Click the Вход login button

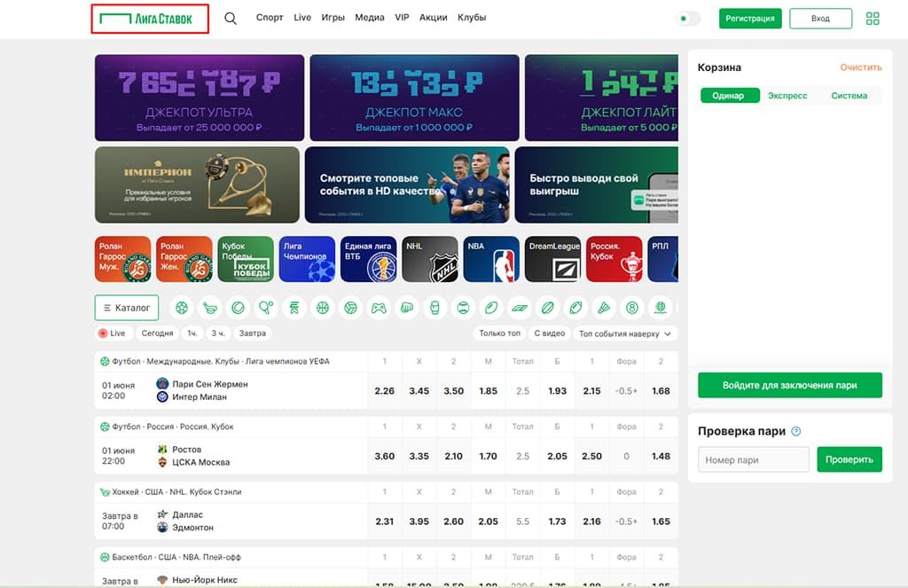(820, 19)
